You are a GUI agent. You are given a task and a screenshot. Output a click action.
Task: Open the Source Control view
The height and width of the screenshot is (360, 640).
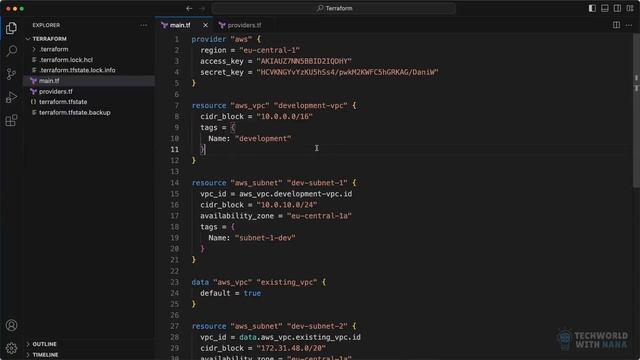11,74
